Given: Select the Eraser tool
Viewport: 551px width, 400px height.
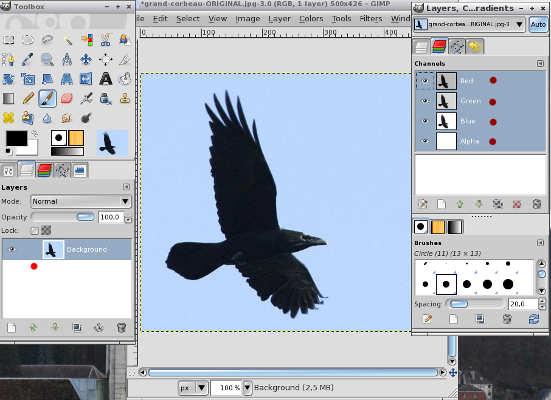Looking at the screenshot, I should click(x=67, y=98).
